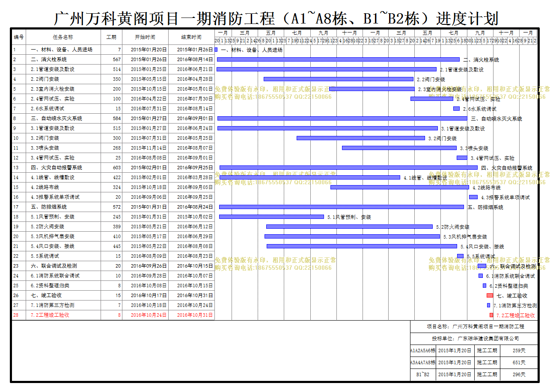The width and height of the screenshot is (550, 392).
Task: Click the Gantt bar for 3.3喷头安装
Action: click(399, 148)
